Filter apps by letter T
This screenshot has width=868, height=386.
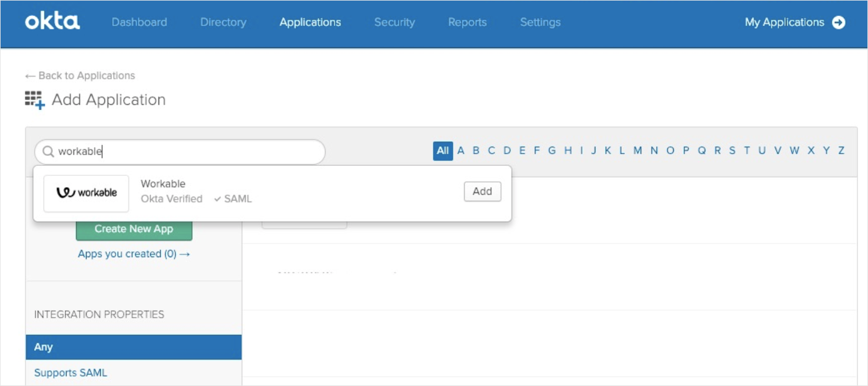point(747,151)
